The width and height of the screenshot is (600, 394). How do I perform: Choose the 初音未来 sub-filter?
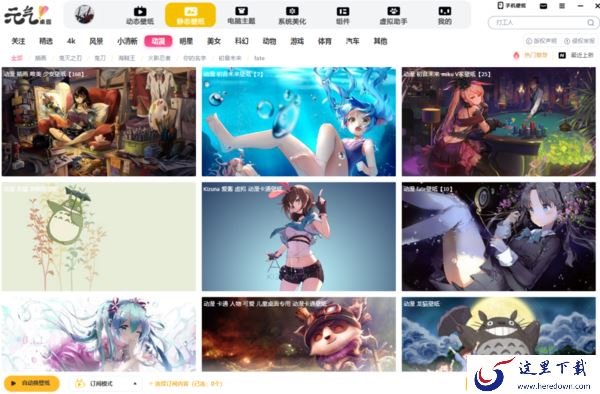pyautogui.click(x=230, y=58)
